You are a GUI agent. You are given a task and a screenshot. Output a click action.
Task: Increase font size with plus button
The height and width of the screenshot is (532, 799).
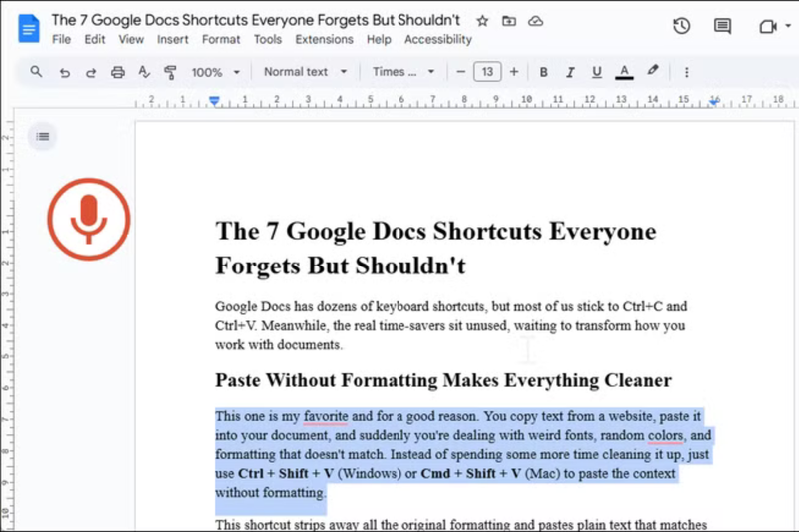click(514, 72)
